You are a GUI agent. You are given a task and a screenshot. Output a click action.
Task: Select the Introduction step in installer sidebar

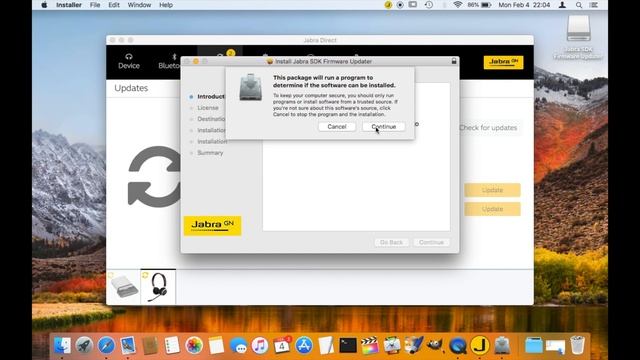pos(211,97)
